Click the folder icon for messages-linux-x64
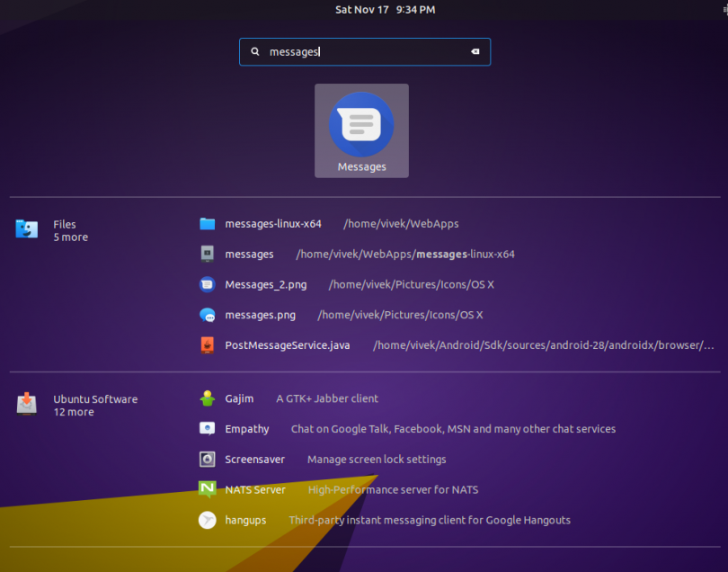This screenshot has width=728, height=572. click(206, 223)
